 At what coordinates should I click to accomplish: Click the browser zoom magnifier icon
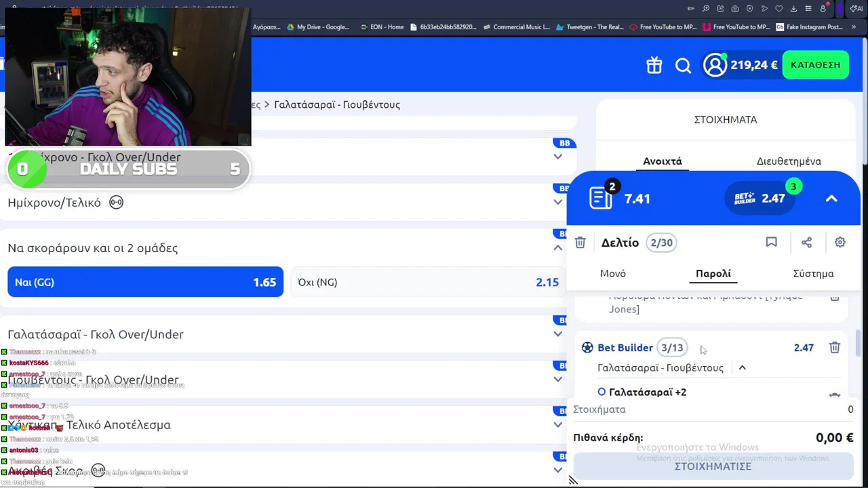coord(706,9)
